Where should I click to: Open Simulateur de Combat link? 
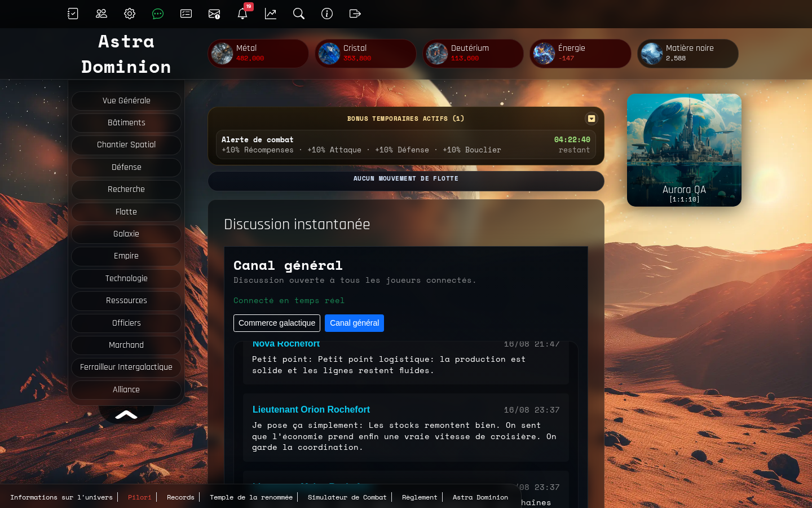pyautogui.click(x=347, y=497)
